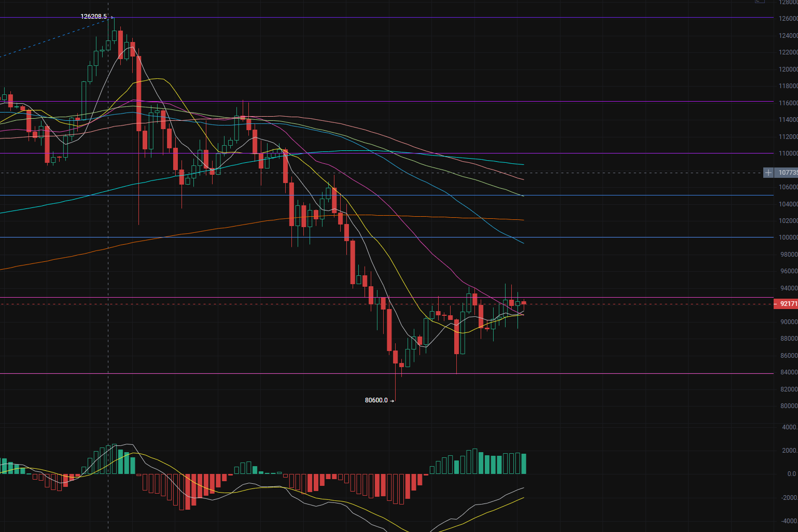Click the partially visible icon above the price axis
The width and height of the screenshot is (798, 532).
point(760,2)
